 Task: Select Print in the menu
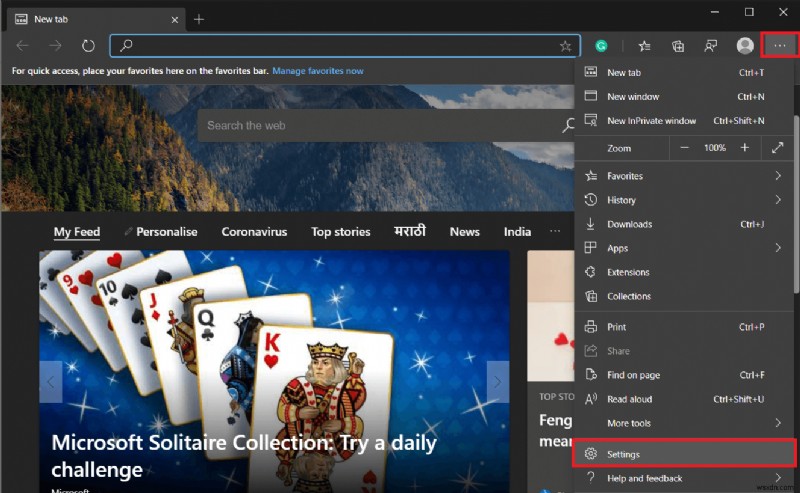click(684, 327)
